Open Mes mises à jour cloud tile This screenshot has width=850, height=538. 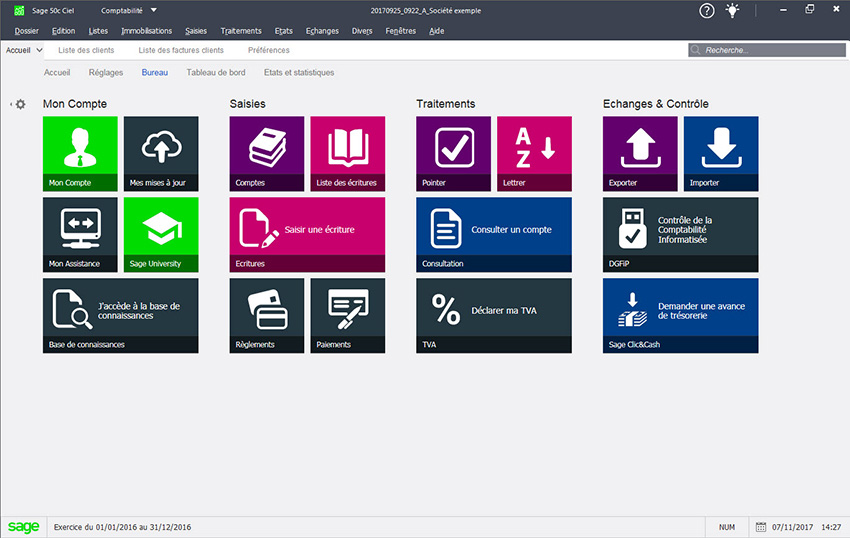(x=160, y=153)
